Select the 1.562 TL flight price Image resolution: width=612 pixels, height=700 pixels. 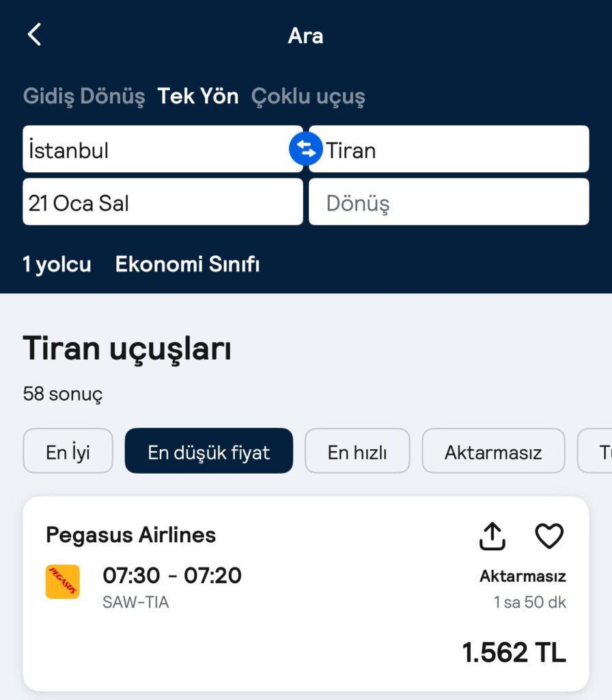(x=514, y=653)
